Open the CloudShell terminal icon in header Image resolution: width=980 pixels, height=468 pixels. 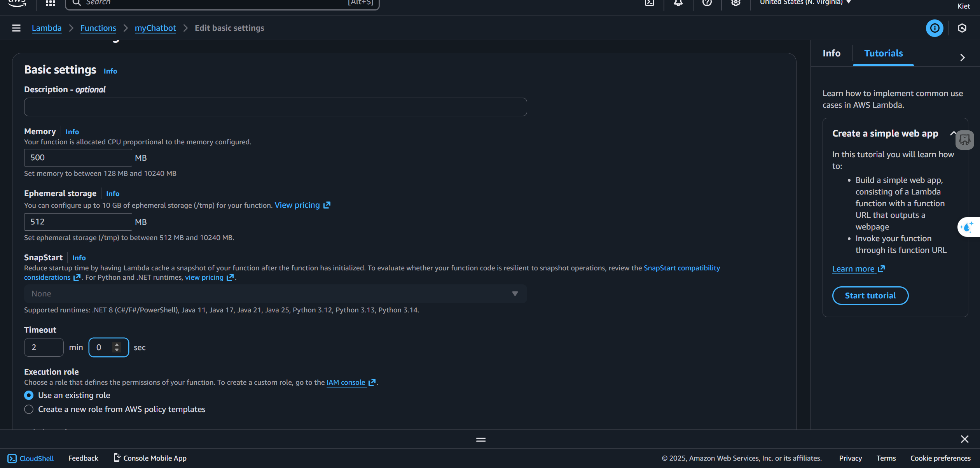(x=650, y=3)
